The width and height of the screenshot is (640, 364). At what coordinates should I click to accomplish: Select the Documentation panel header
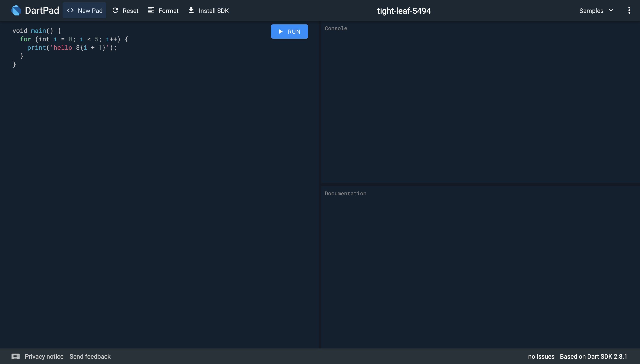coord(345,193)
